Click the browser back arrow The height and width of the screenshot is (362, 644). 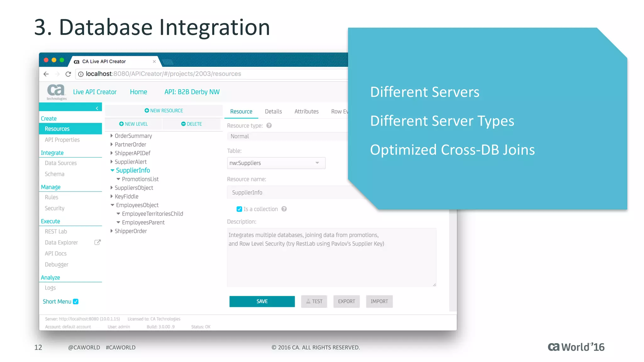[46, 74]
